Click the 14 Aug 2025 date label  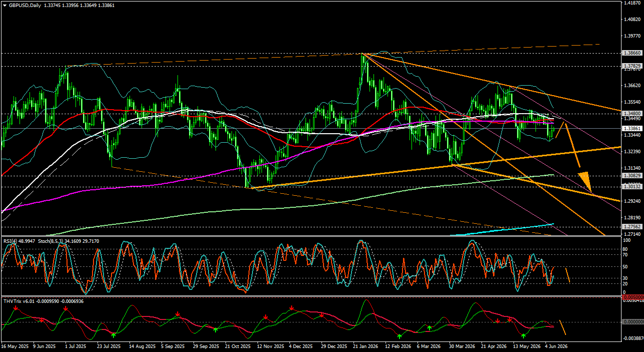point(141,346)
